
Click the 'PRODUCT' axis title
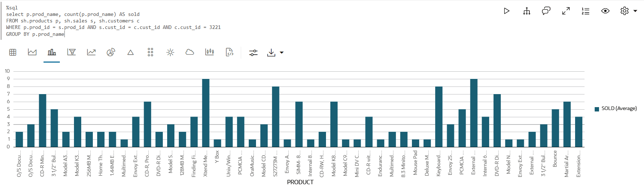point(300,182)
